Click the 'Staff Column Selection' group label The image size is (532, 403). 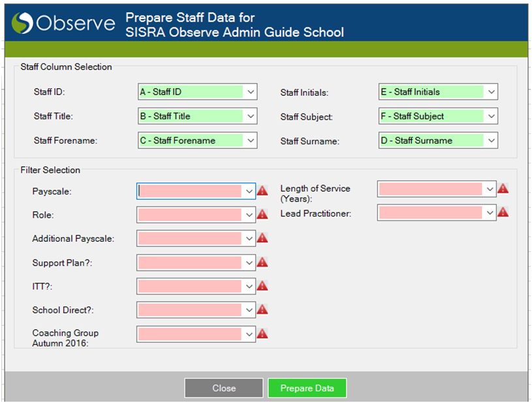coord(66,67)
